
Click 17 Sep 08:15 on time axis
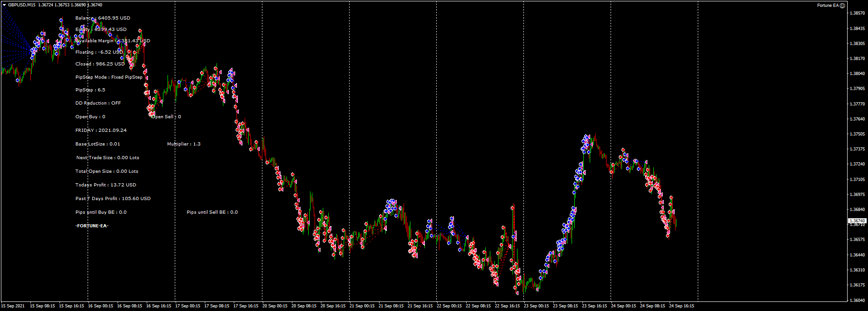click(x=217, y=306)
